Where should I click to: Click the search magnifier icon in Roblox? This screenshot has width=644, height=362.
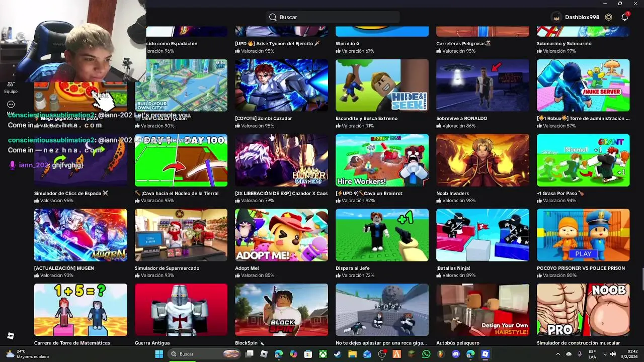[273, 17]
